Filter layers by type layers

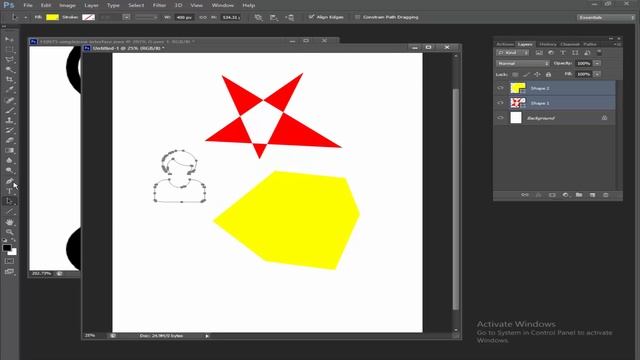(563, 53)
